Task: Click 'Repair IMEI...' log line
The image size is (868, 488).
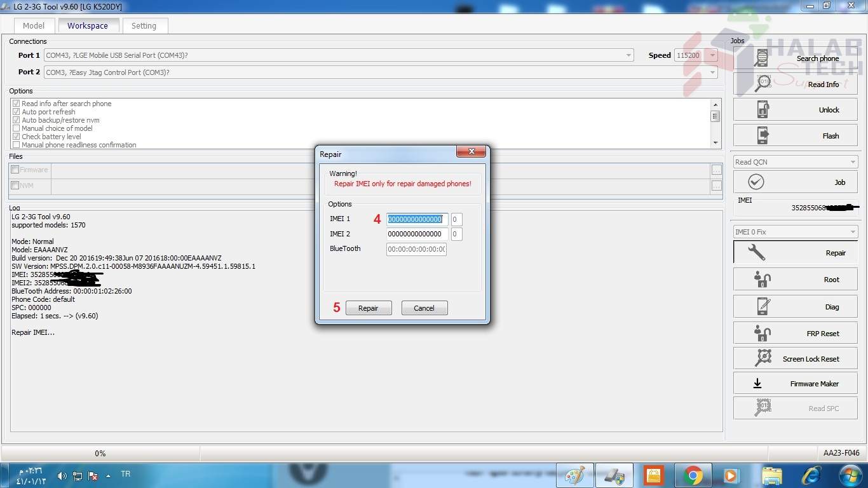Action: pos(33,332)
